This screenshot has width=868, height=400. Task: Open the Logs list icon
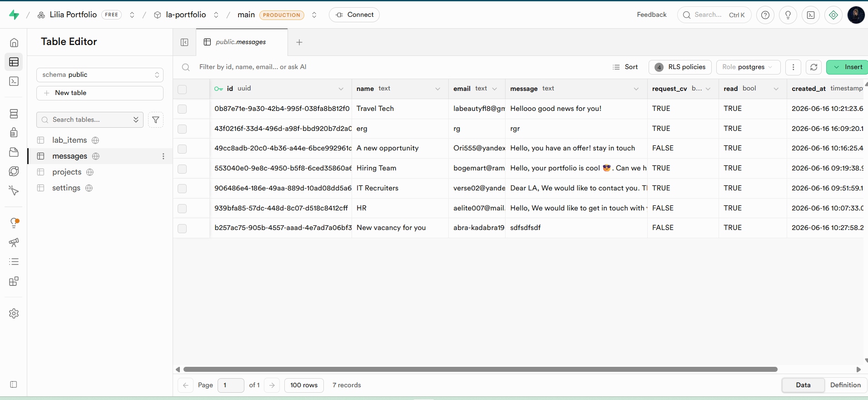point(14,262)
